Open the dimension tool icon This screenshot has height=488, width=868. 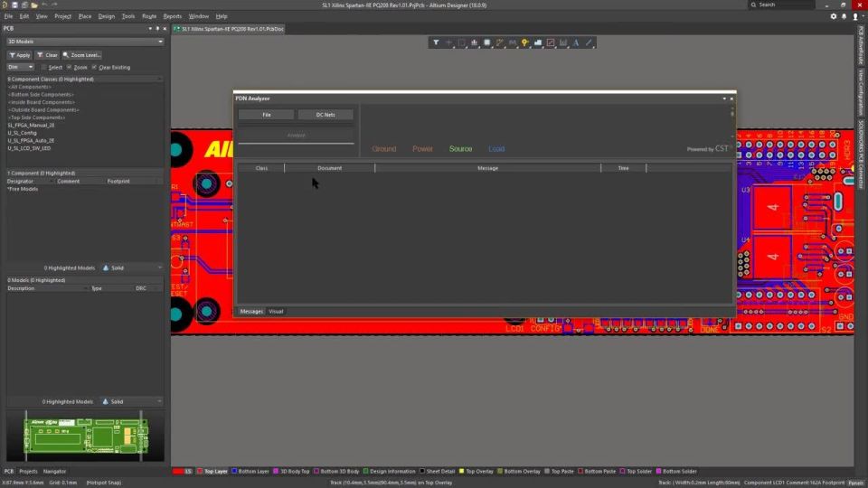[x=563, y=42]
